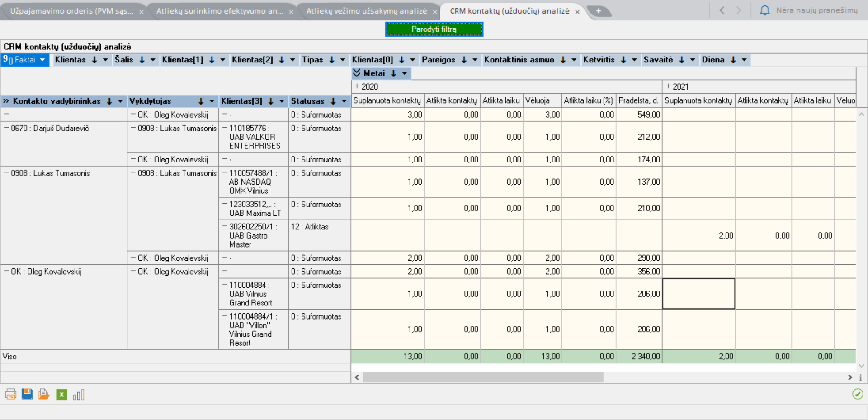
Task: Export the table with the Excel icon
Action: (61, 395)
